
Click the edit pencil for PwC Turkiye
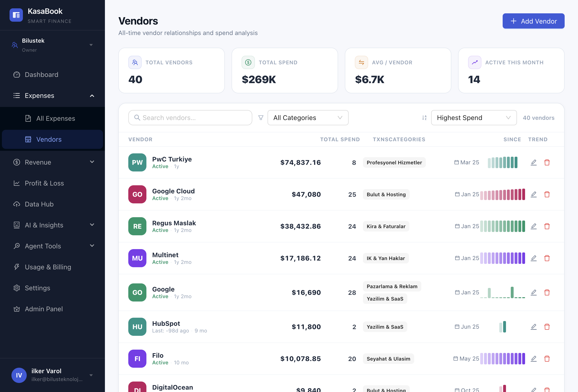[533, 162]
